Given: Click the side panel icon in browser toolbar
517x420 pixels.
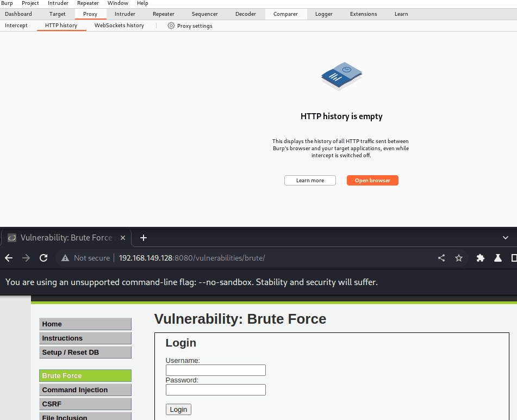Looking at the screenshot, I should pos(514,258).
